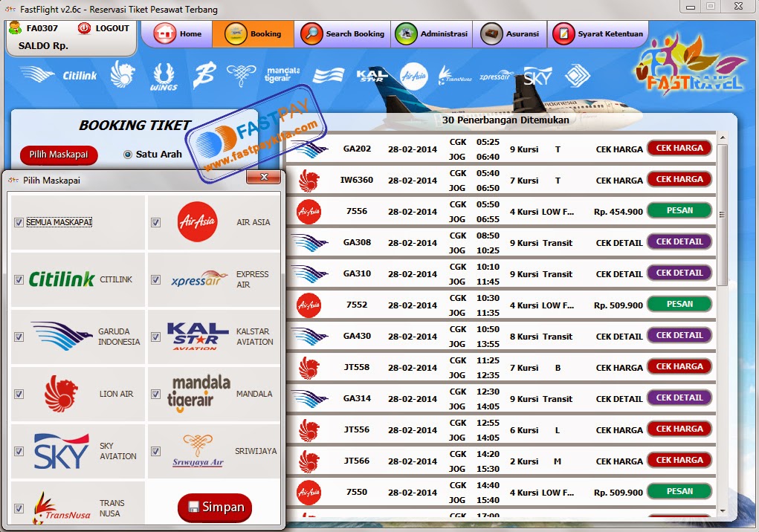
Task: Click the Fastravel logo
Action: coord(691,63)
